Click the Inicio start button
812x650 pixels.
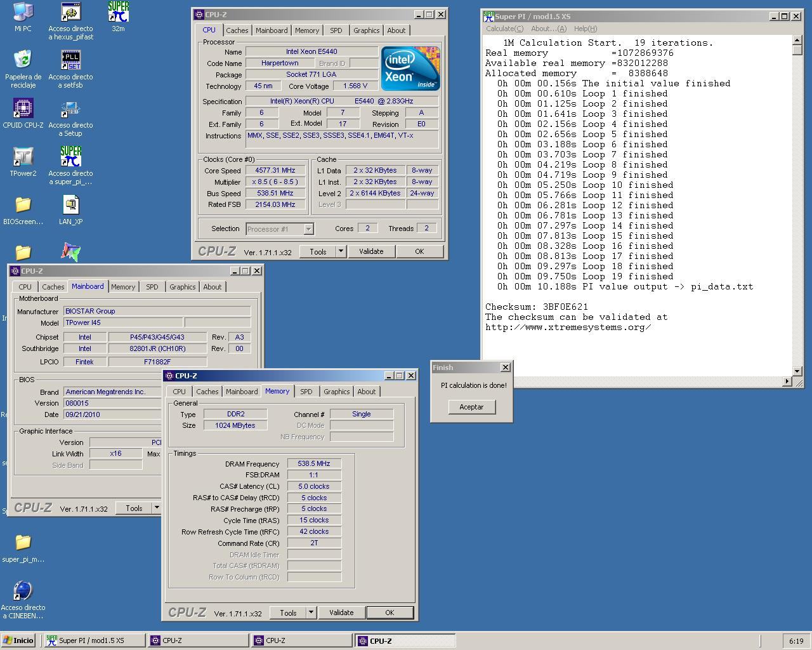(18, 640)
